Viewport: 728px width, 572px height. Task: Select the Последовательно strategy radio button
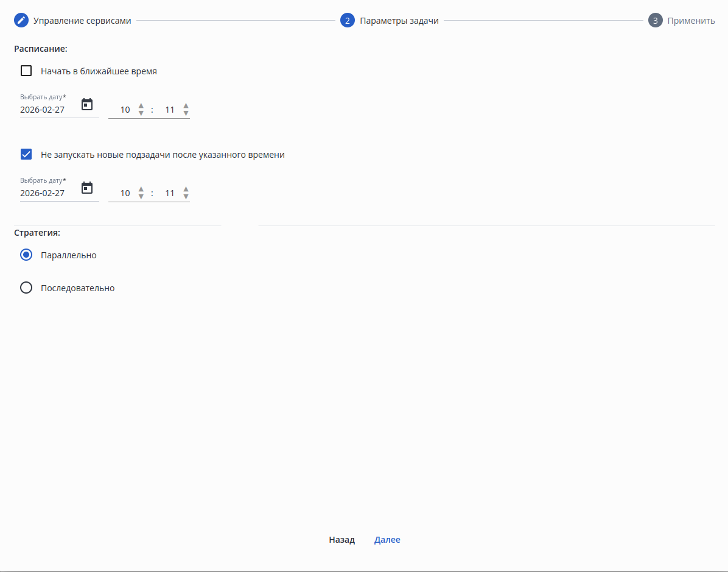26,288
